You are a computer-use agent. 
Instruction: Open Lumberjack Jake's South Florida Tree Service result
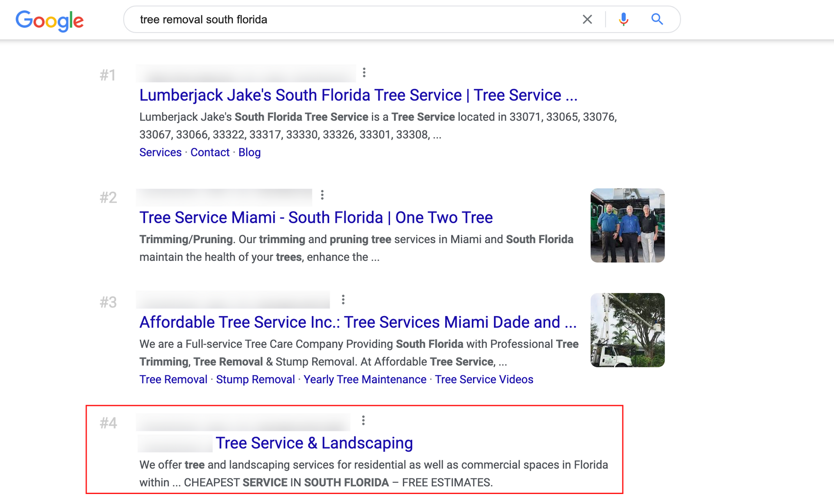pos(358,95)
